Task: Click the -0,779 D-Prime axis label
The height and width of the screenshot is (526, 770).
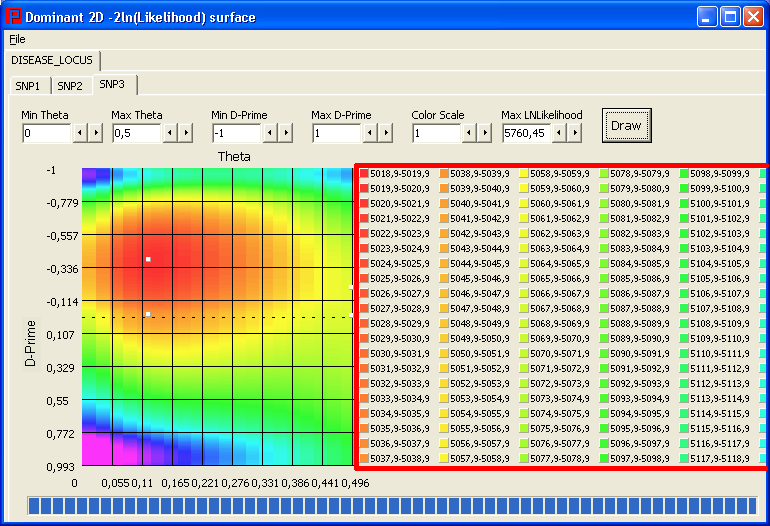Action: 62,203
